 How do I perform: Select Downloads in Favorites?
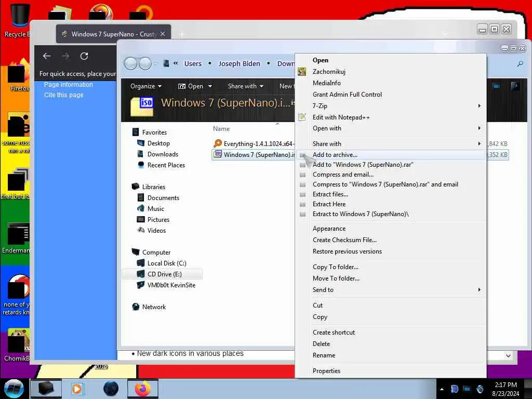pyautogui.click(x=163, y=154)
